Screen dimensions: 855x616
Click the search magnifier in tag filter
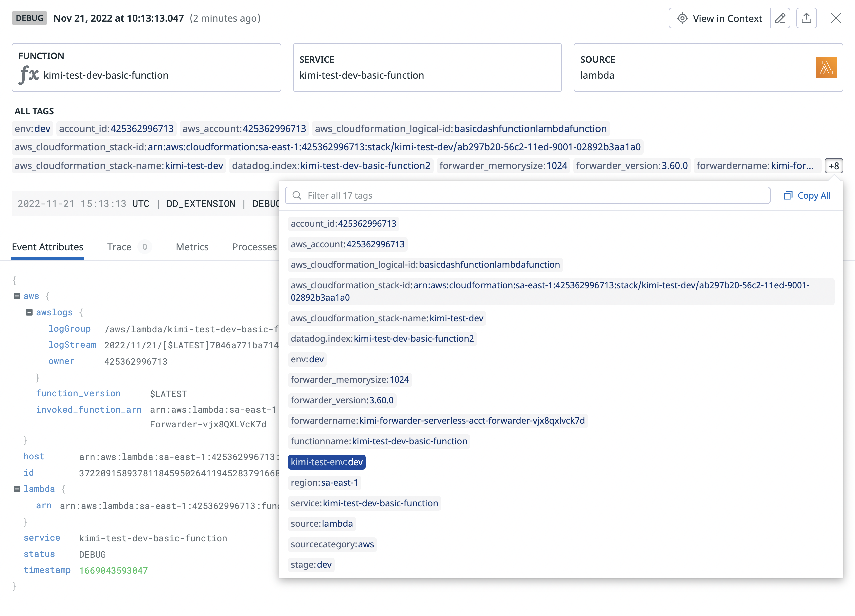(297, 195)
